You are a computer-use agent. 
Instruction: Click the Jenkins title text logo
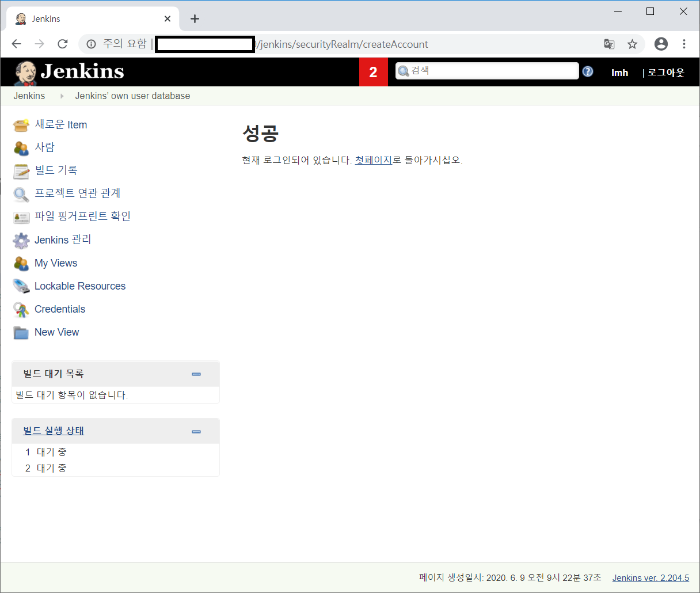click(x=82, y=71)
